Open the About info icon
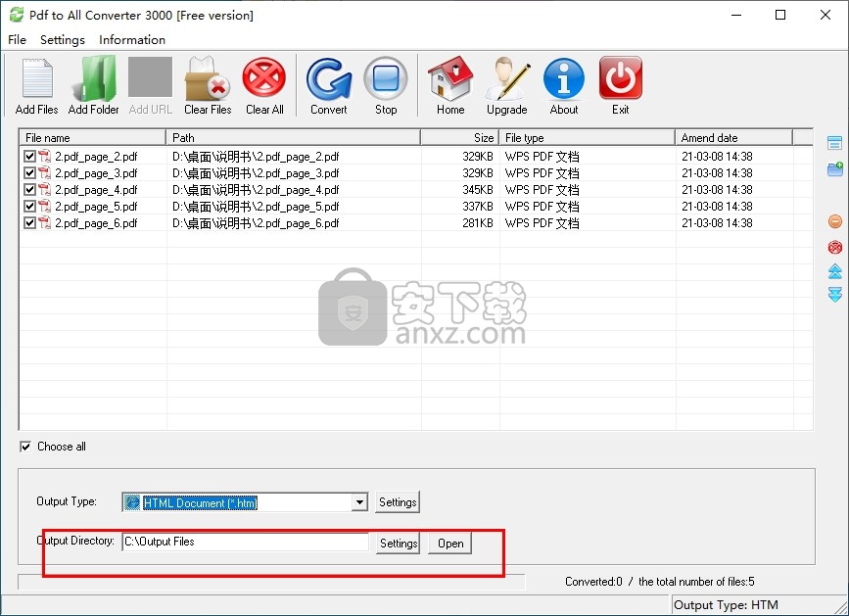 tap(564, 79)
